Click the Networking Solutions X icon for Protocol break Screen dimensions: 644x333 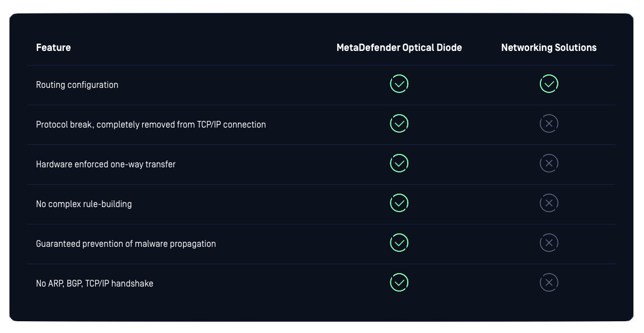(549, 124)
